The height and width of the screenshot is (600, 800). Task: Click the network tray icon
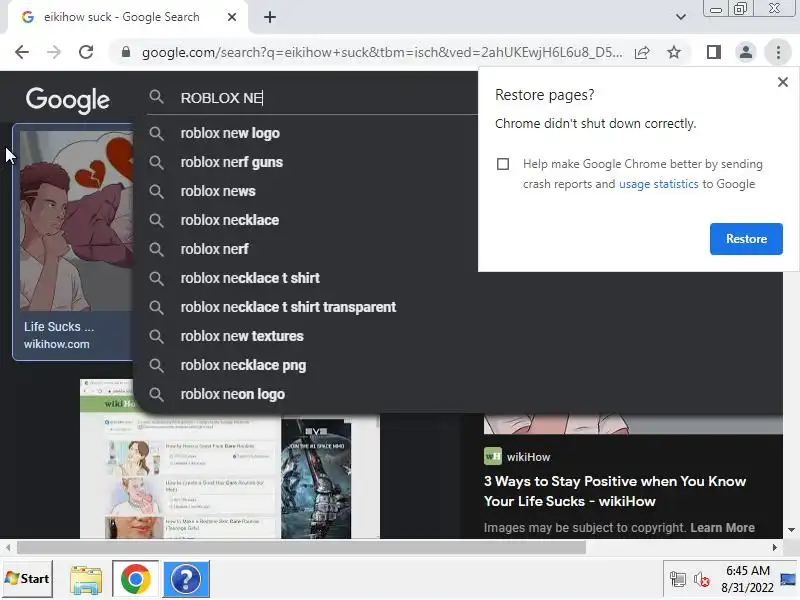tap(678, 580)
